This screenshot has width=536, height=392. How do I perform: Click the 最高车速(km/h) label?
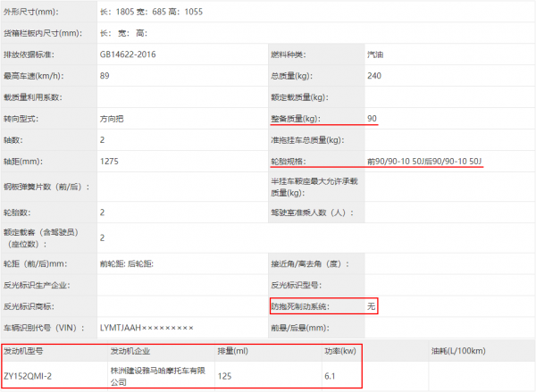pyautogui.click(x=34, y=76)
